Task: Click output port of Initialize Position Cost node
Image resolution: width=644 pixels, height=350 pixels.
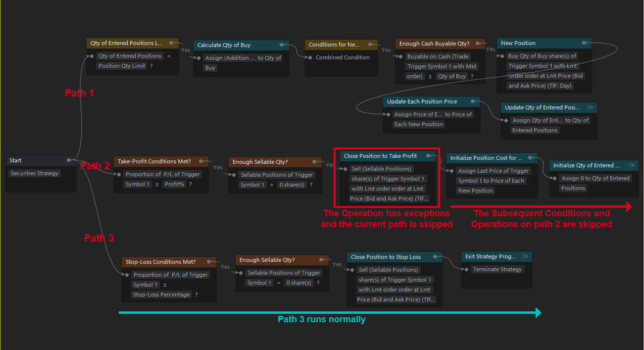Action: coord(530,158)
